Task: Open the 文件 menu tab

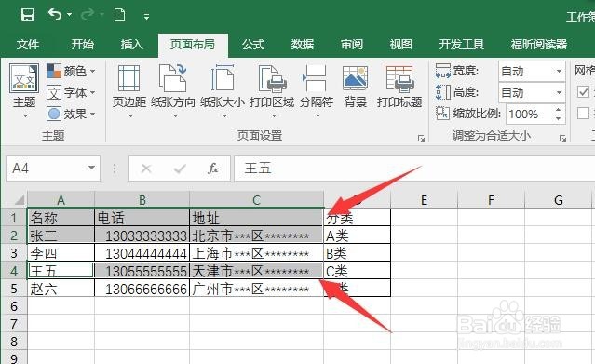Action: click(28, 44)
